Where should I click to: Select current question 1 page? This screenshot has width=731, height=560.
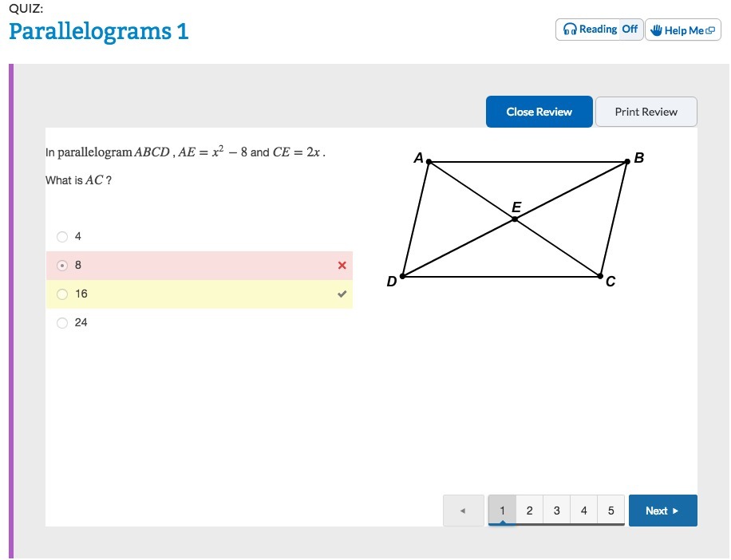(x=502, y=511)
